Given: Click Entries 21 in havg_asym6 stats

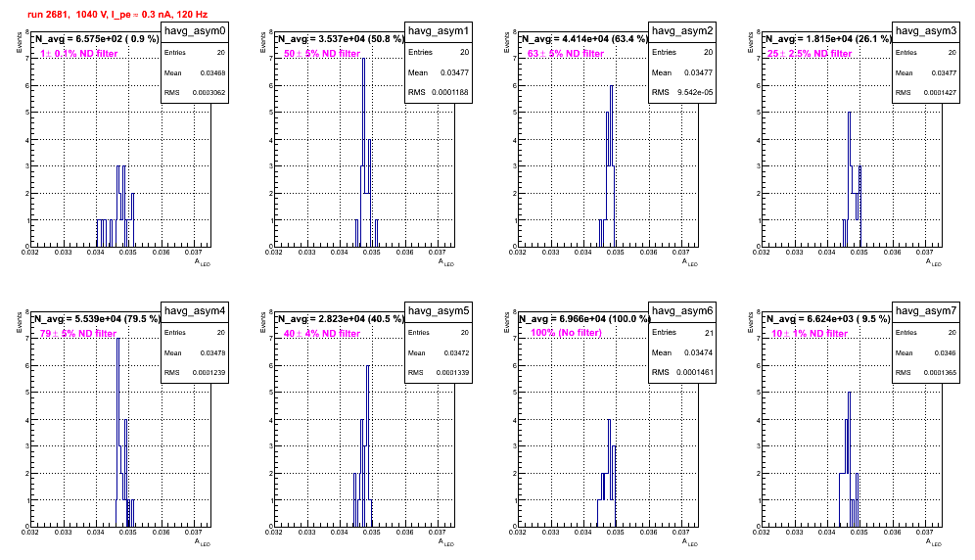Looking at the screenshot, I should tap(682, 332).
